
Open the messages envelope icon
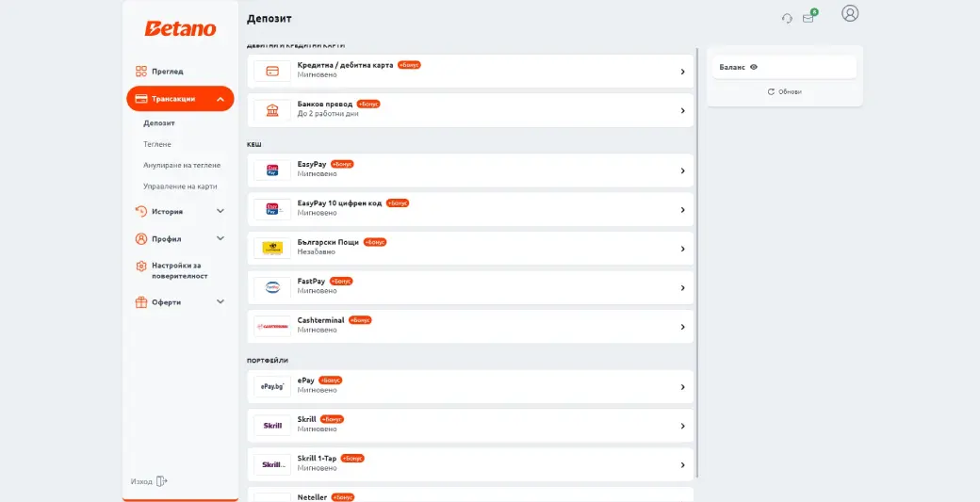click(808, 18)
